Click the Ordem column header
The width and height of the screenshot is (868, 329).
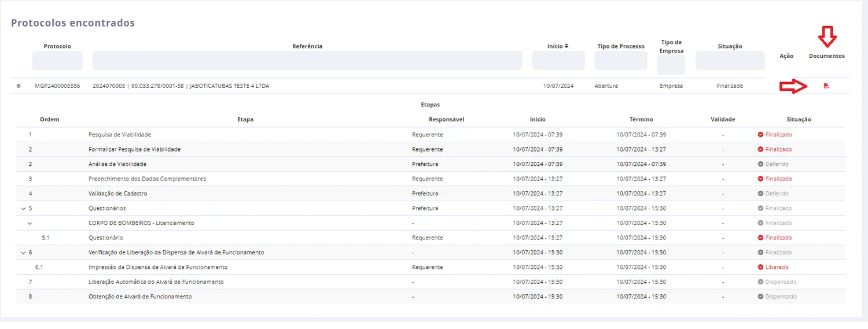pos(50,120)
